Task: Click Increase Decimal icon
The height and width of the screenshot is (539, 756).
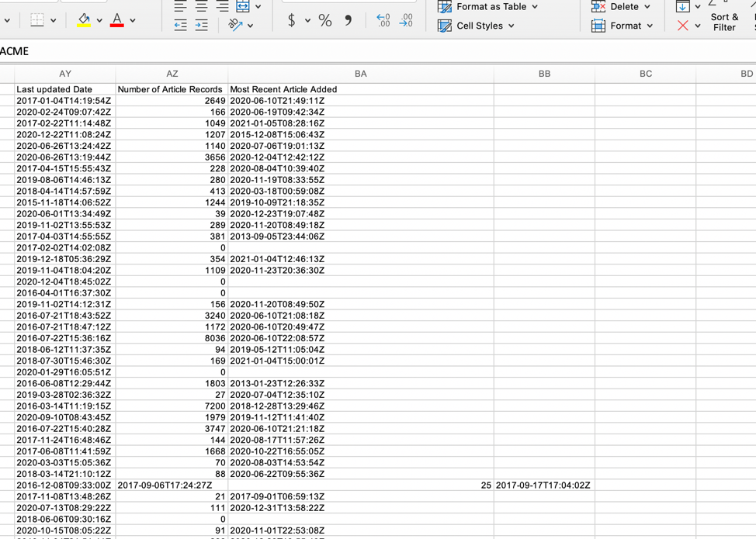Action: (x=383, y=20)
